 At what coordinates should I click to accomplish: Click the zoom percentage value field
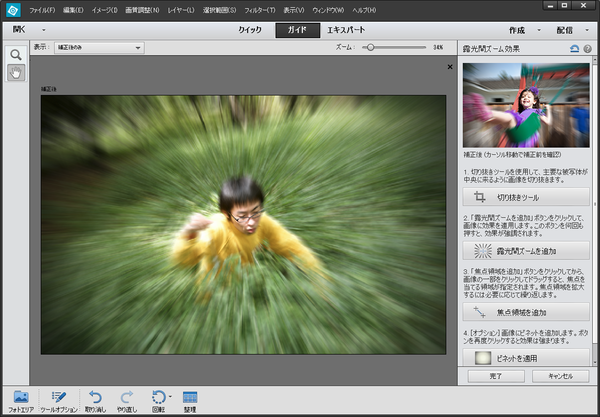(x=438, y=47)
